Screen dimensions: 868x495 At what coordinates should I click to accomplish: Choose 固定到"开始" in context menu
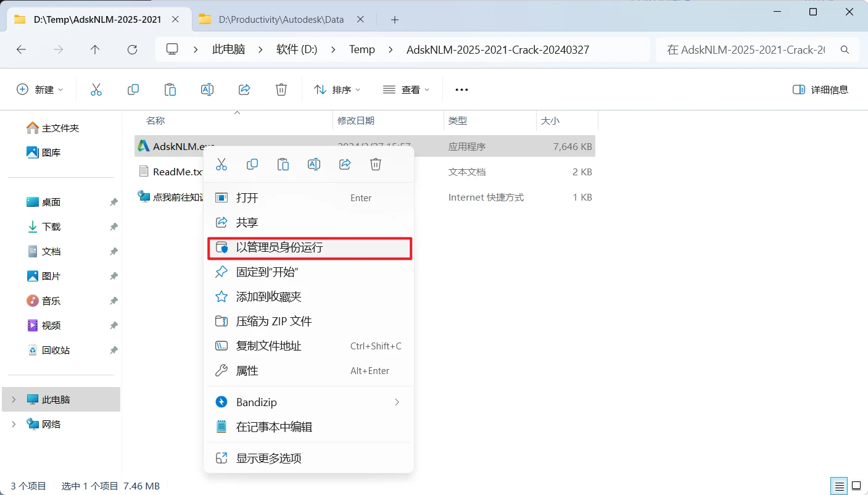tap(308, 272)
